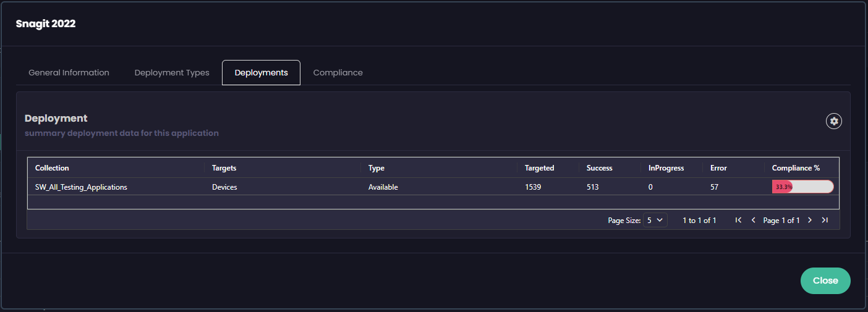Sort by Targeted column header

click(539, 167)
